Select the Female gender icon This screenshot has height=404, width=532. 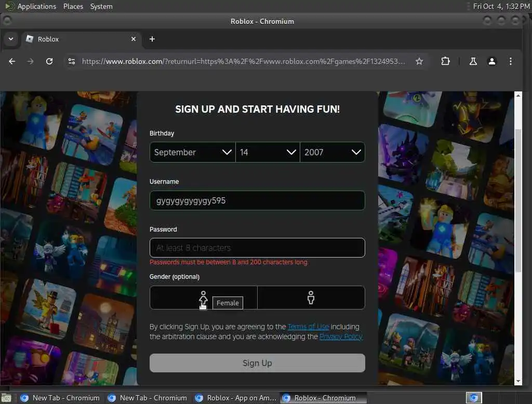(203, 298)
